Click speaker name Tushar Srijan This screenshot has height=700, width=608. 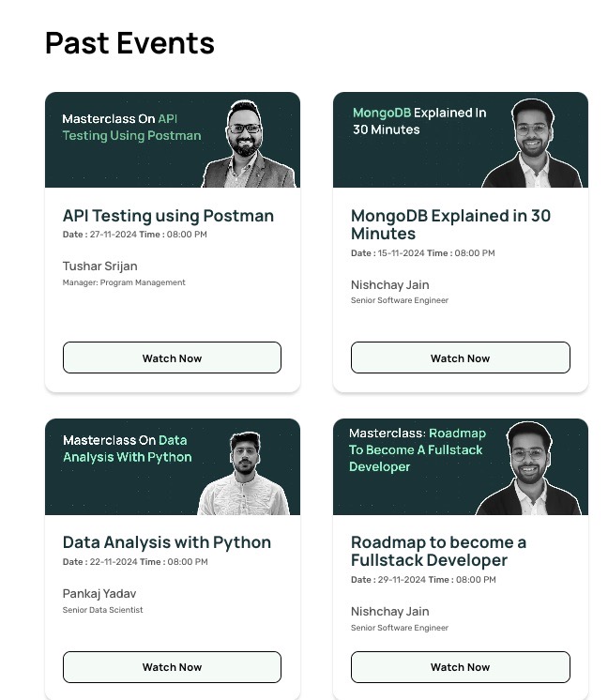100,266
